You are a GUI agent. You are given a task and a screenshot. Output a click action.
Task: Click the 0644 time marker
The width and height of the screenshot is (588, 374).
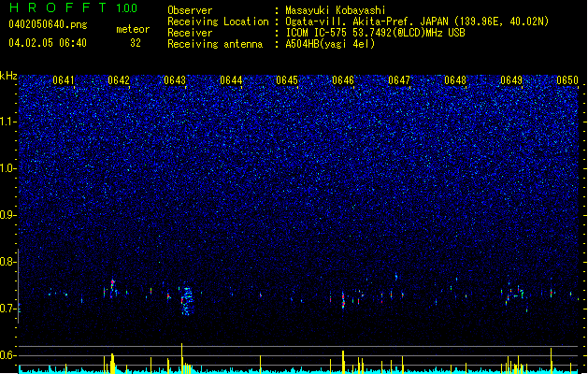click(x=231, y=80)
